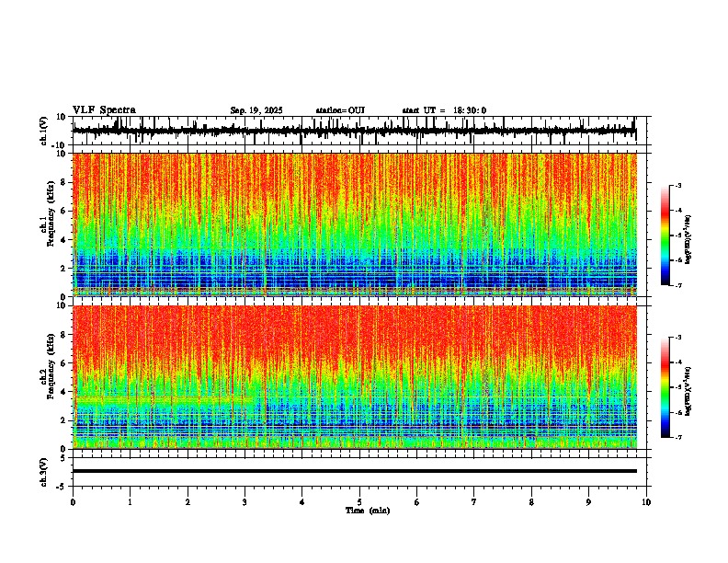Click time axis tick label "6"
This screenshot has width=728, height=563.
[417, 502]
